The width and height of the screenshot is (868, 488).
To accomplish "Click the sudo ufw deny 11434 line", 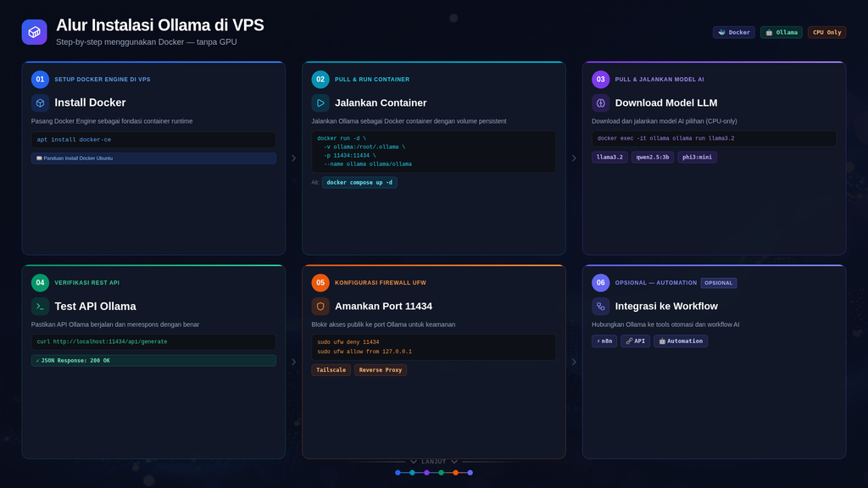I will [348, 342].
